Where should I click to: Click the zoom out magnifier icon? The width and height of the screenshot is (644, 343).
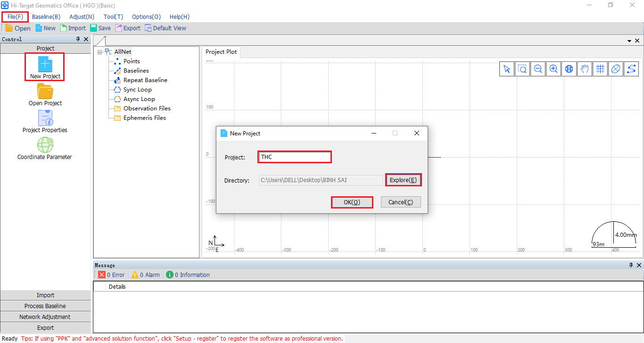(x=538, y=69)
